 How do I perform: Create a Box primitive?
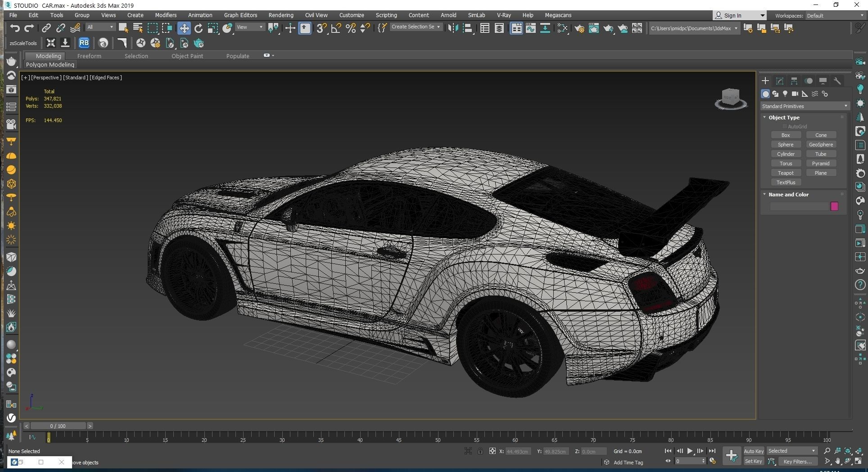(786, 135)
